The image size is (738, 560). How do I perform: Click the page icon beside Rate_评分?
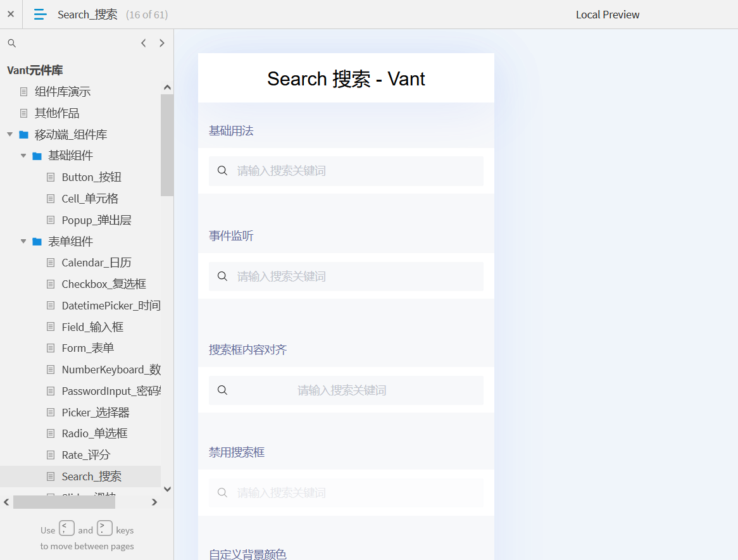coord(51,455)
